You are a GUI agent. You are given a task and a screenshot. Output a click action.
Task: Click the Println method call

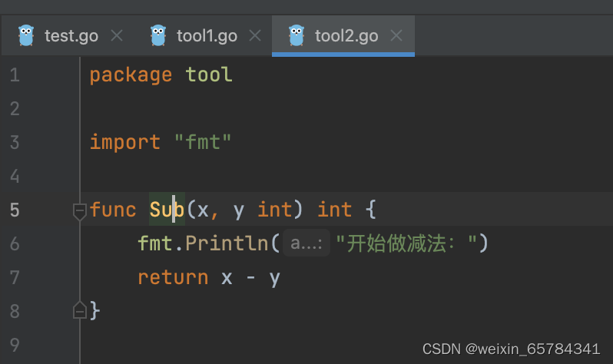tap(227, 243)
